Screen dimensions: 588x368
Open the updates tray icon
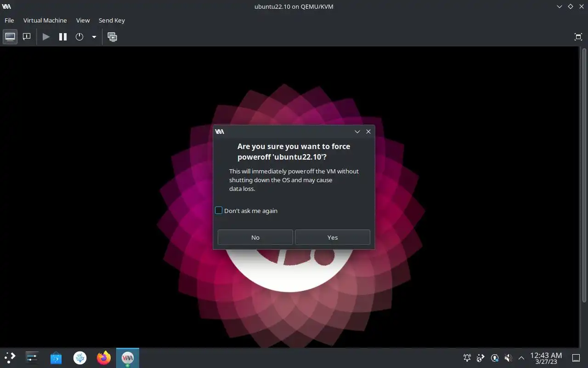(x=495, y=358)
